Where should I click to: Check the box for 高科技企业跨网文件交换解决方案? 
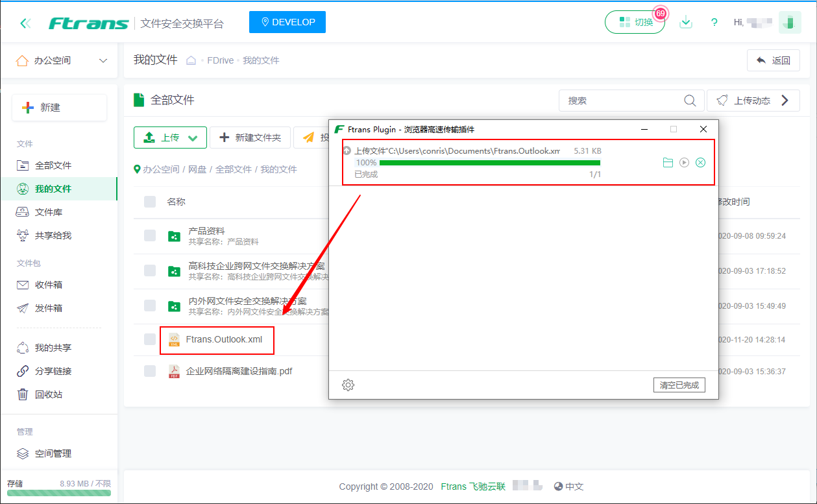point(150,270)
